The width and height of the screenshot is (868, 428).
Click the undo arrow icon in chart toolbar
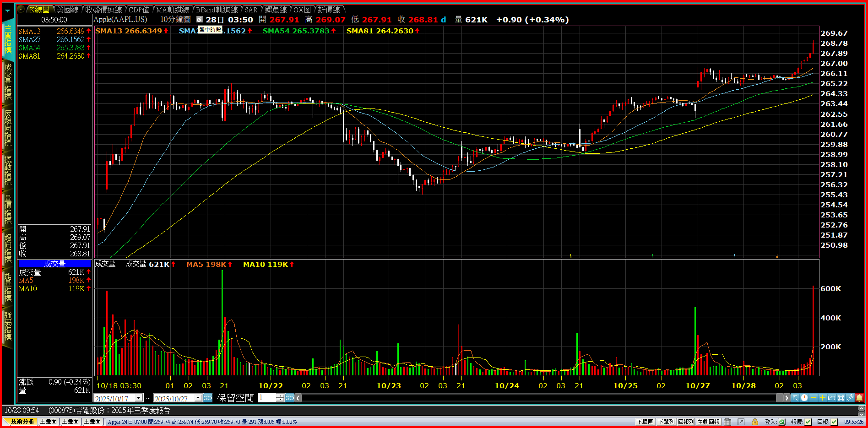pos(832,398)
